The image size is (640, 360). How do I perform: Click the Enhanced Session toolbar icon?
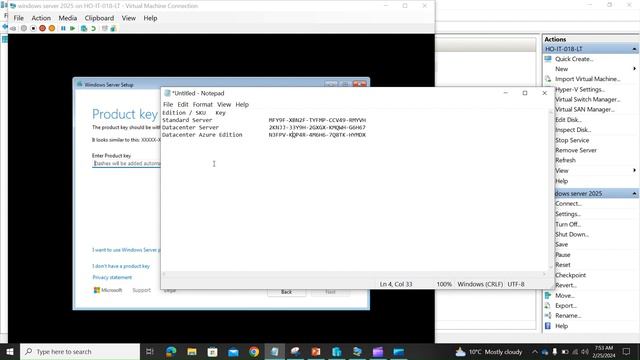click(x=104, y=28)
